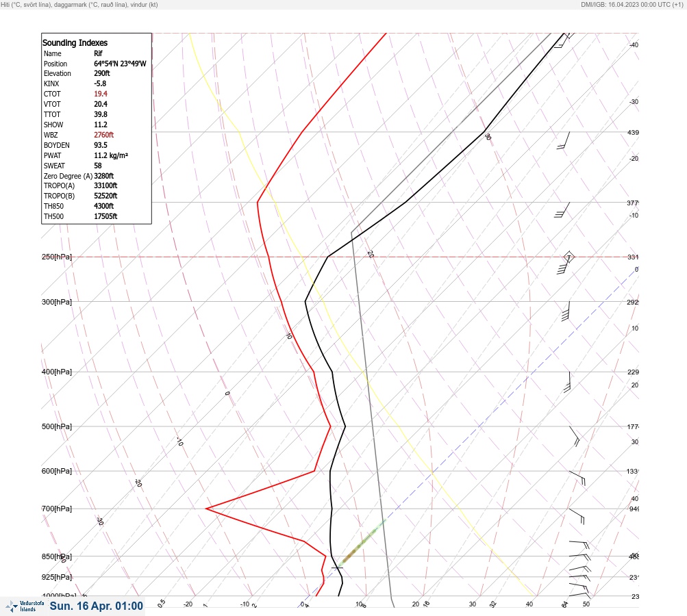
Task: Select the KINX value -5.8
Action: coord(100,84)
